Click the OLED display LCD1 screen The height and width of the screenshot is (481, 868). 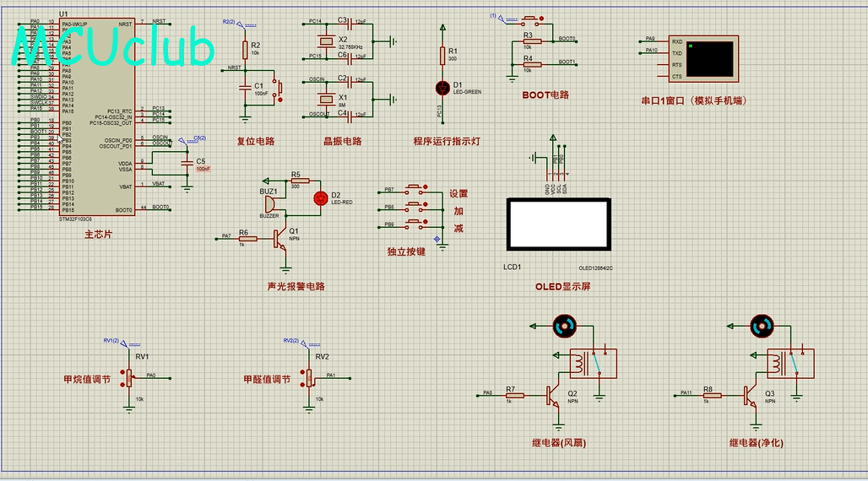[x=559, y=224]
